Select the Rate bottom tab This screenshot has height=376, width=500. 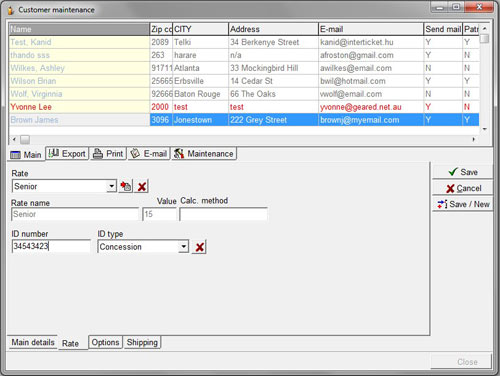pyautogui.click(x=70, y=343)
